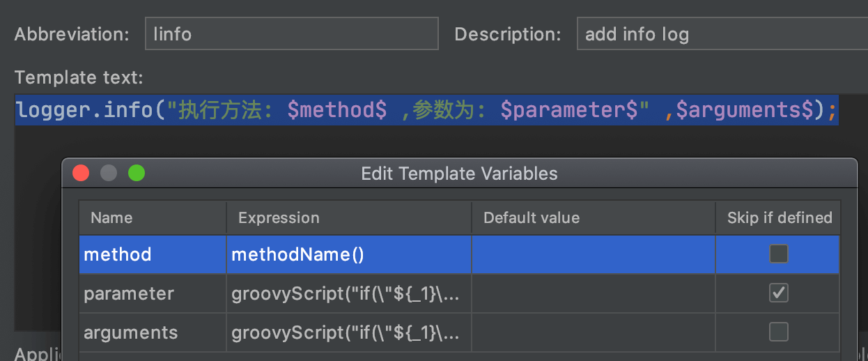
Task: Select the parameter variable name
Action: [x=129, y=293]
